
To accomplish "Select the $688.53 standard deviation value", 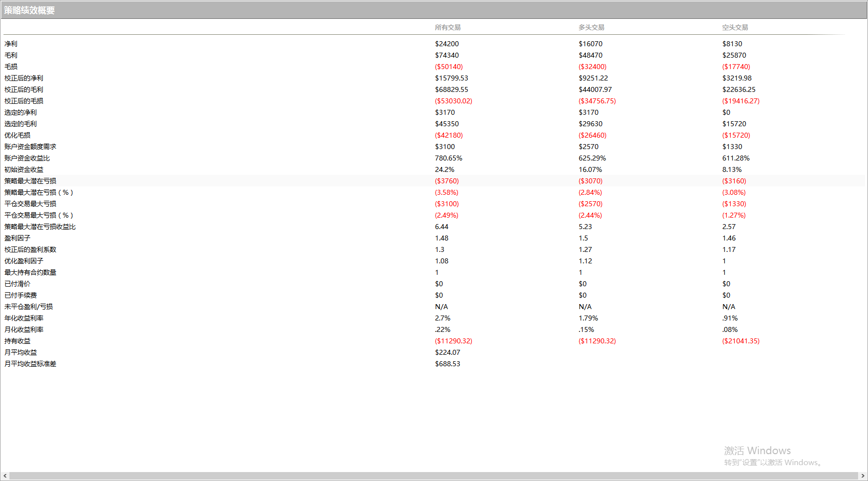I will [x=447, y=364].
